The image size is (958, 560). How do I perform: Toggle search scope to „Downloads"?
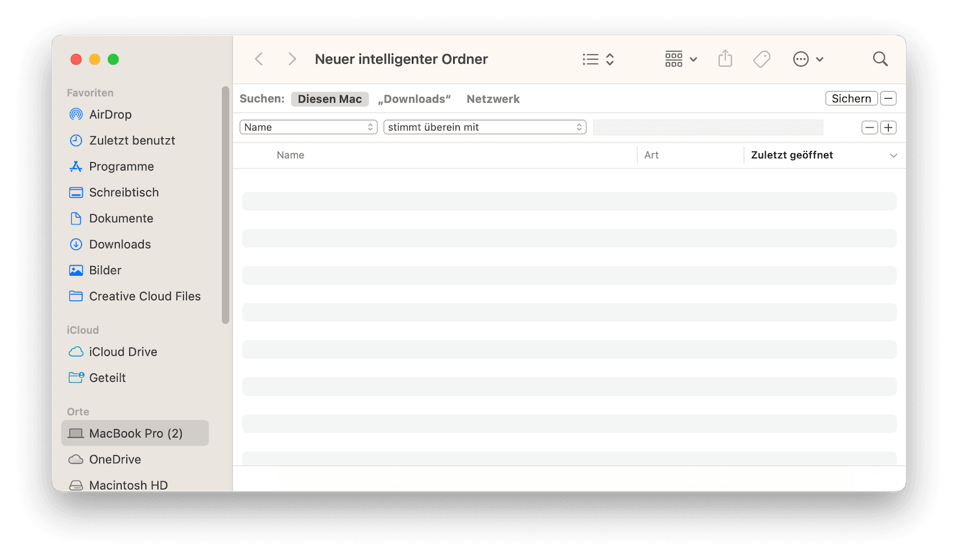click(x=414, y=99)
